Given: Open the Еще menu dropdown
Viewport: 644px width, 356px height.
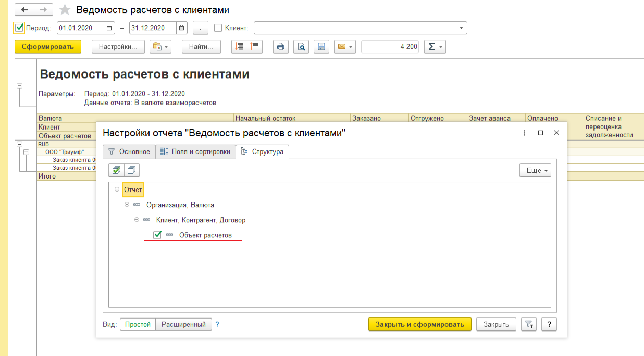Looking at the screenshot, I should click(x=535, y=170).
